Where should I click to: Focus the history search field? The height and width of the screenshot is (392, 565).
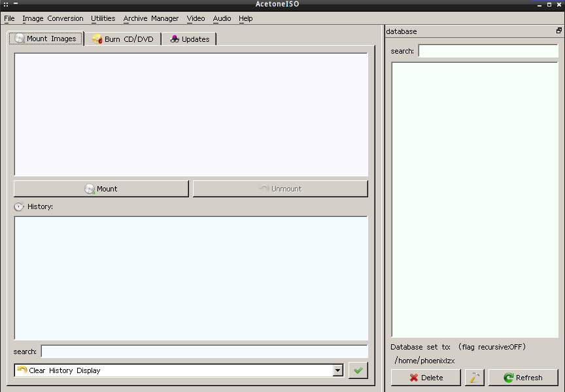coord(204,351)
